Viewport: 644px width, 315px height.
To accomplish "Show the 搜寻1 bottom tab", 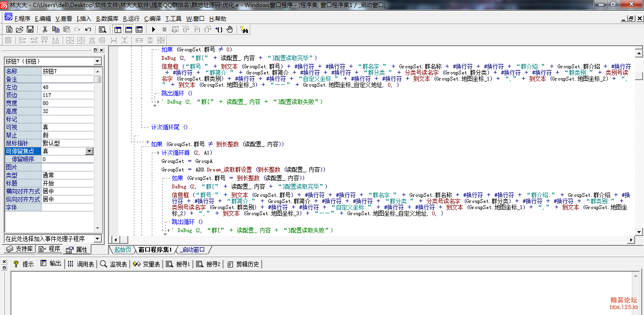I will (178, 264).
